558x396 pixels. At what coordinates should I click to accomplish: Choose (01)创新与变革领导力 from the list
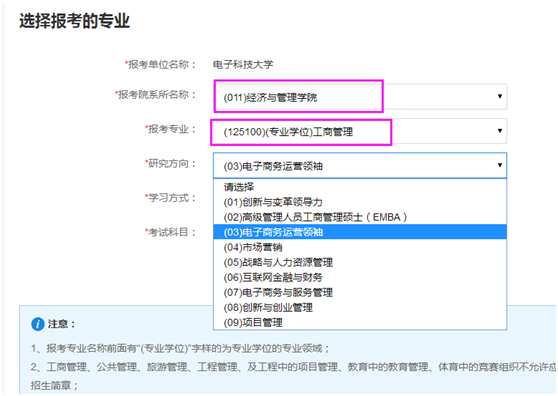click(360, 202)
